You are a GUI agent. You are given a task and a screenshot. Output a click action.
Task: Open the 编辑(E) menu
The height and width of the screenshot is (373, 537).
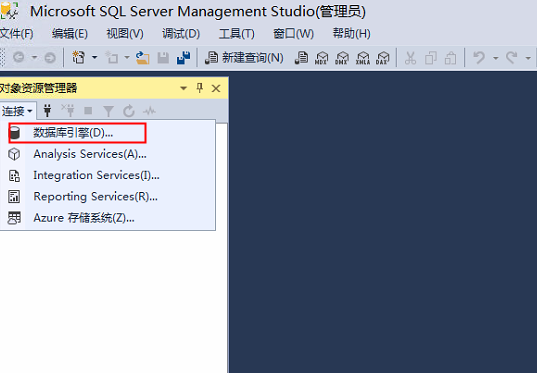click(70, 34)
